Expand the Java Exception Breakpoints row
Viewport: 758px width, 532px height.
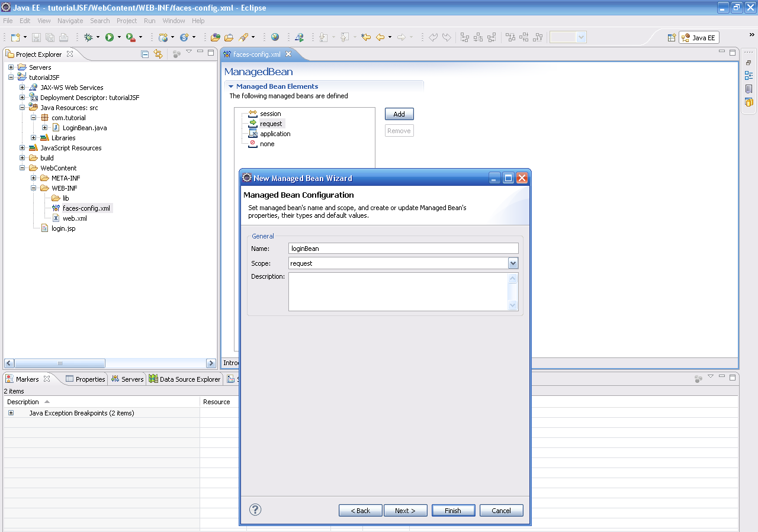click(11, 413)
